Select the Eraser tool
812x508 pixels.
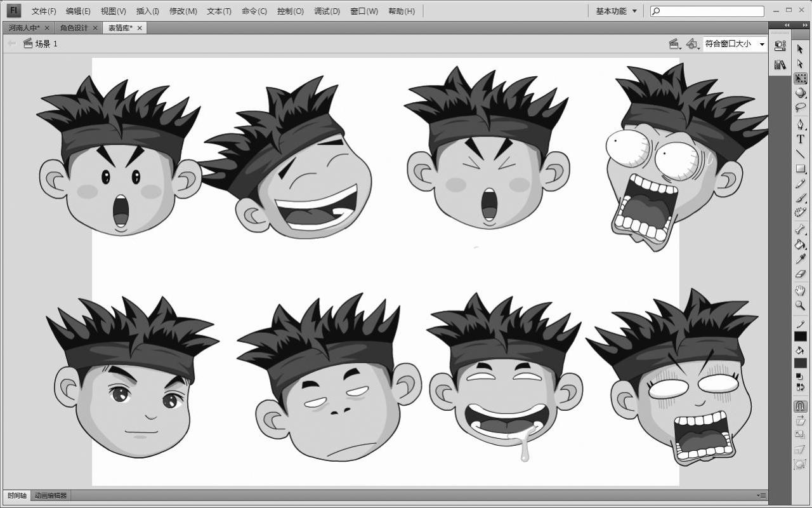click(x=800, y=274)
